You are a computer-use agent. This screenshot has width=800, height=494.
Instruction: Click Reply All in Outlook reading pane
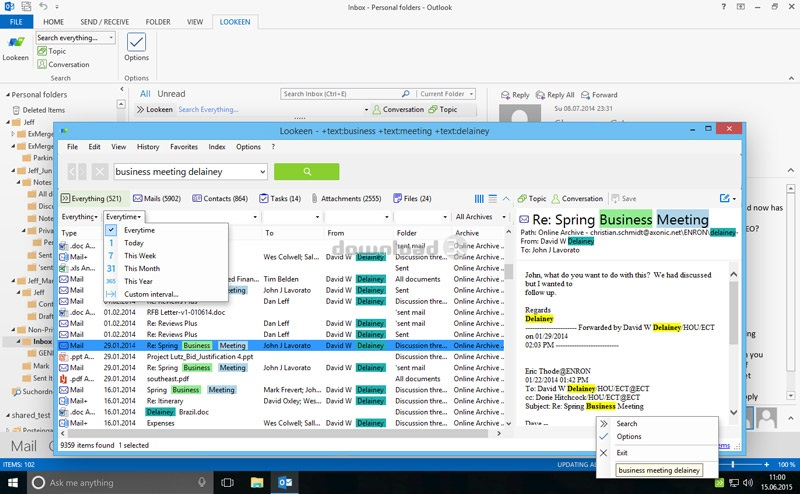(x=555, y=95)
